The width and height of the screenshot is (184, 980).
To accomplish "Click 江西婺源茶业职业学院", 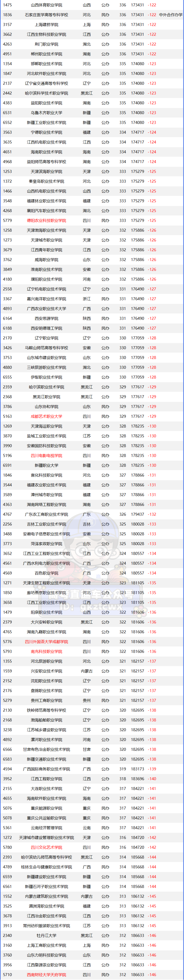I will pos(47,965).
